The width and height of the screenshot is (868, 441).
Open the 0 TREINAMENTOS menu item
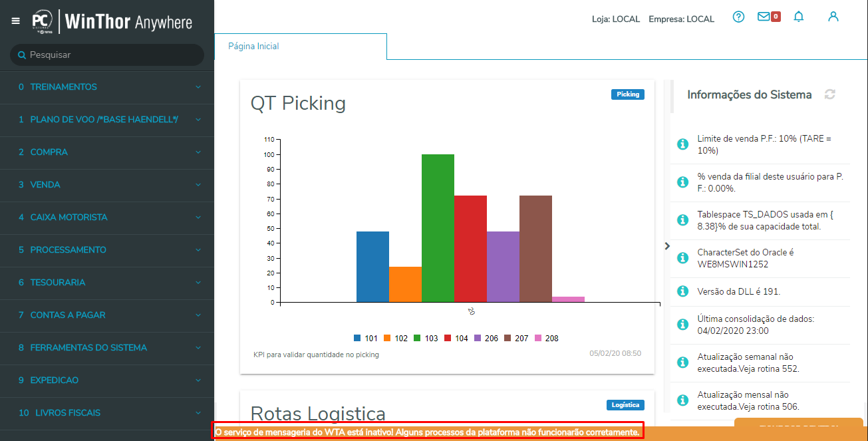click(107, 87)
